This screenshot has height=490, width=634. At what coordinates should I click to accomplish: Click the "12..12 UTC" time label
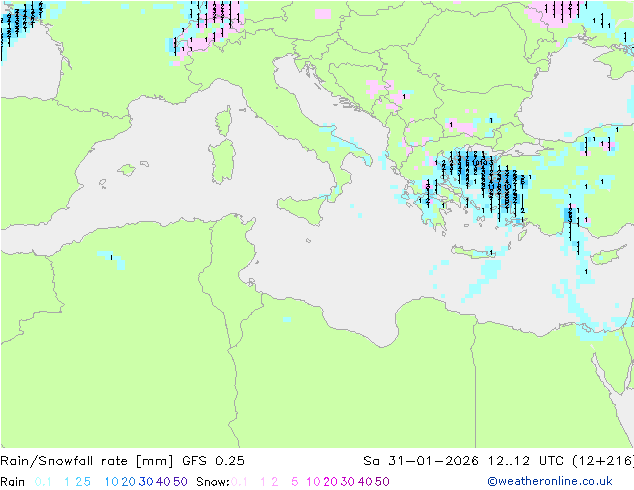tap(526, 461)
